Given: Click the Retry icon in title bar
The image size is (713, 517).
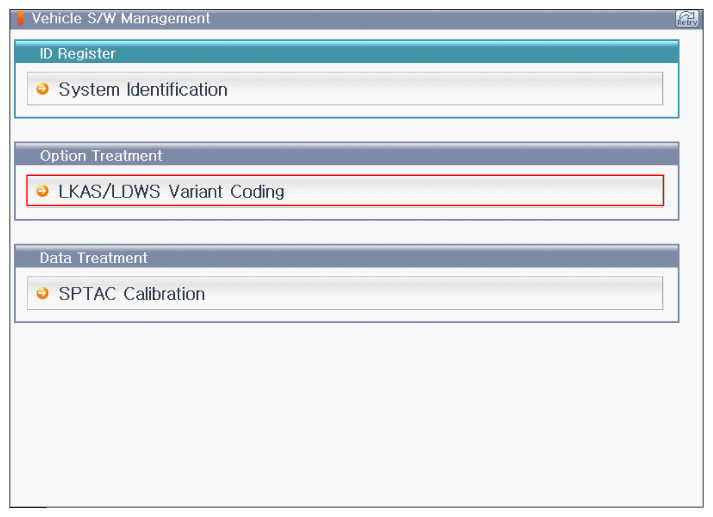Looking at the screenshot, I should tap(687, 18).
